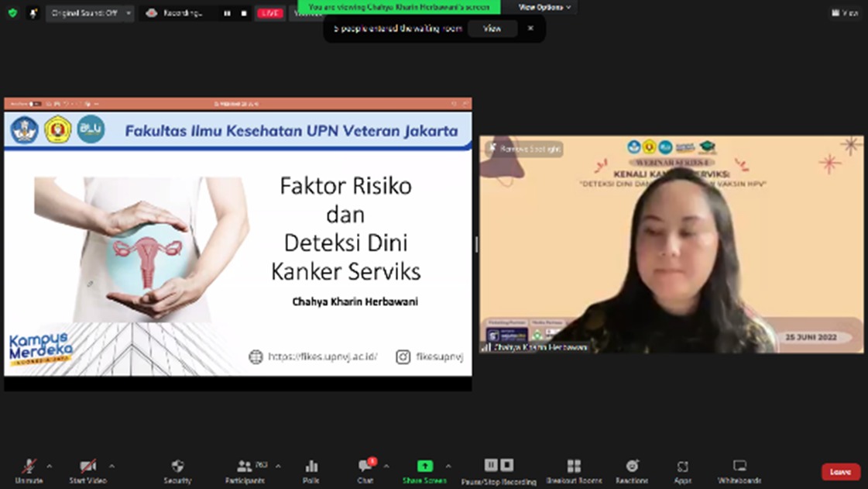The width and height of the screenshot is (868, 489).
Task: Open the Reactions menu
Action: 632,470
